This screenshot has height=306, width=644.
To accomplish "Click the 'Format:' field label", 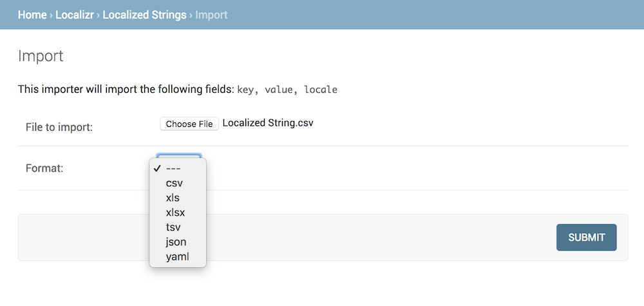I will [x=44, y=168].
